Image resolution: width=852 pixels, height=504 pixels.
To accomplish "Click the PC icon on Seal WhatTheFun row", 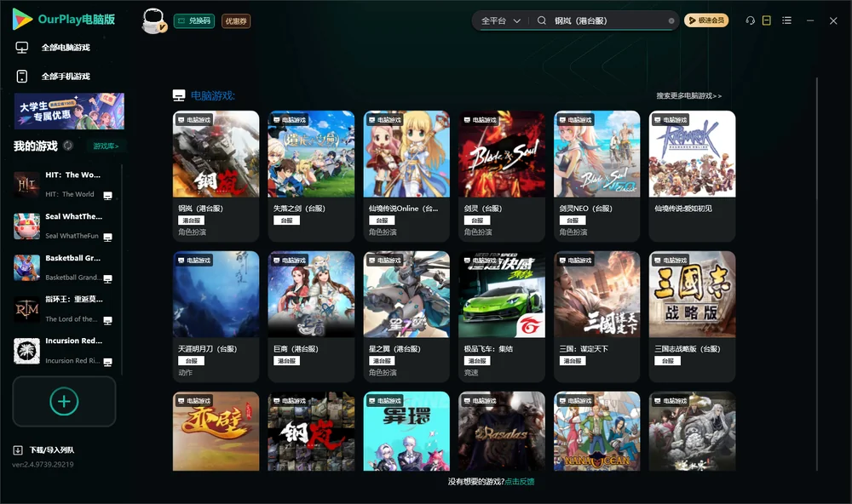I will click(x=107, y=238).
